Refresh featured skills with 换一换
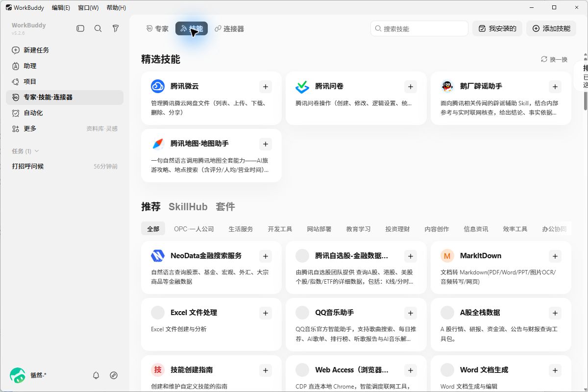588x392 pixels. (554, 59)
